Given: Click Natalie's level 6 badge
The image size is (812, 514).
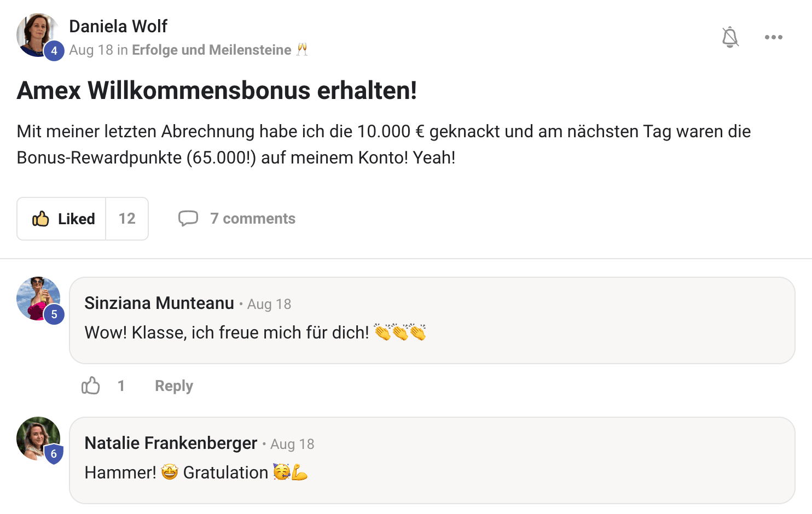Looking at the screenshot, I should (54, 454).
